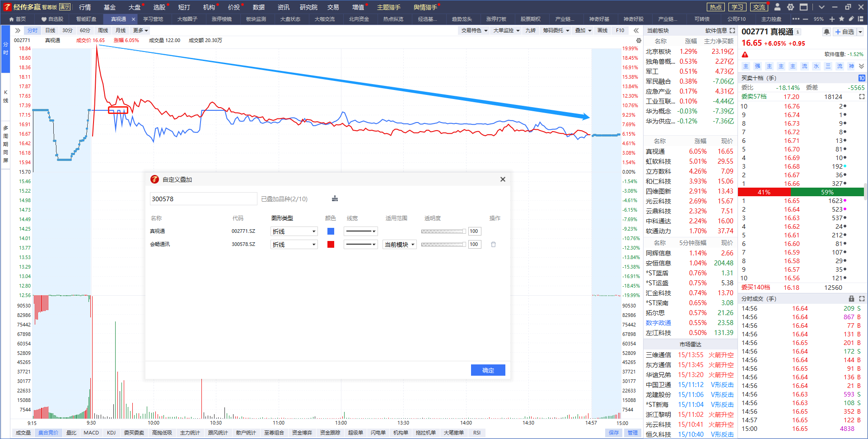Toggle RSI indicator at the bottom
This screenshot has width=868, height=439.
point(477,433)
